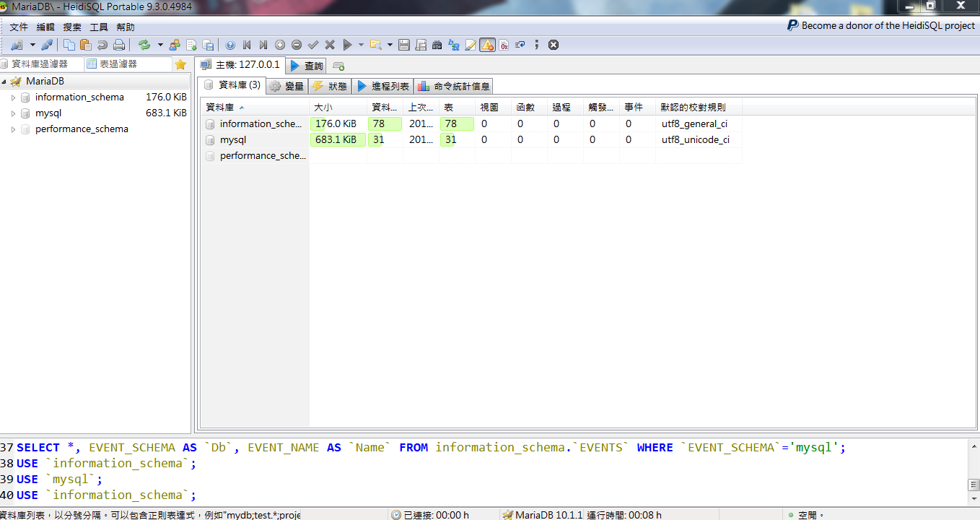The image size is (980, 520).
Task: Click the favorites star icon
Action: [x=180, y=64]
